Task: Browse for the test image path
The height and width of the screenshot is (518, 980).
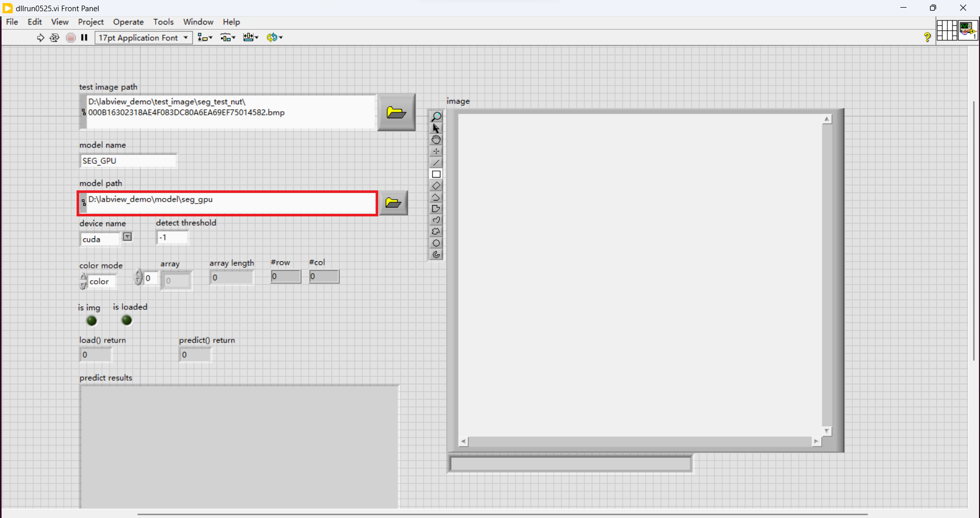Action: pyautogui.click(x=397, y=112)
